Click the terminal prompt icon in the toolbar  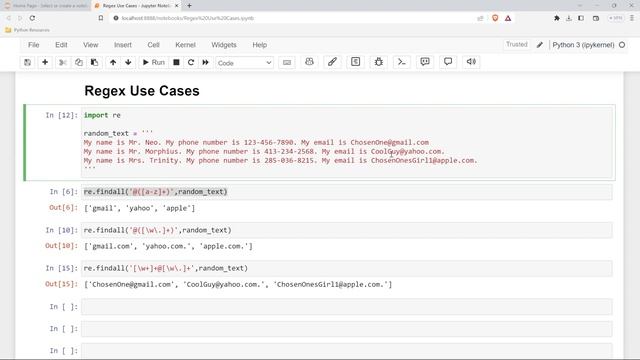402,62
